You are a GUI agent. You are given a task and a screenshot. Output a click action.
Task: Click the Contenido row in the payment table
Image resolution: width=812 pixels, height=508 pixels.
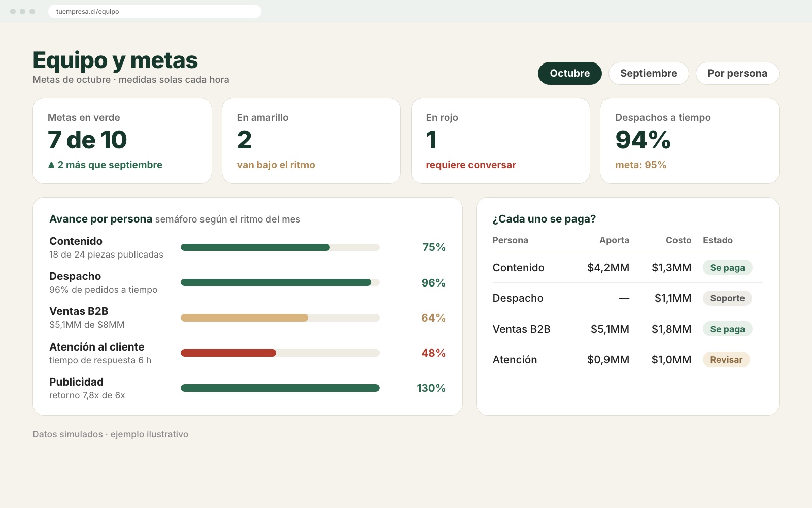click(x=627, y=268)
